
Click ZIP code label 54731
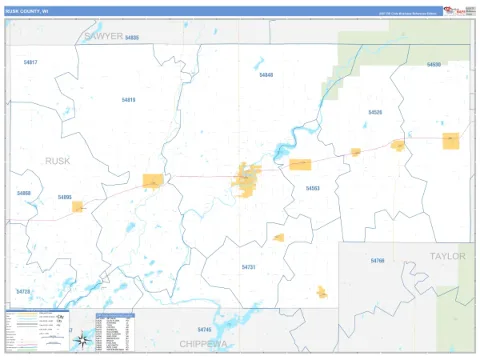click(249, 267)
